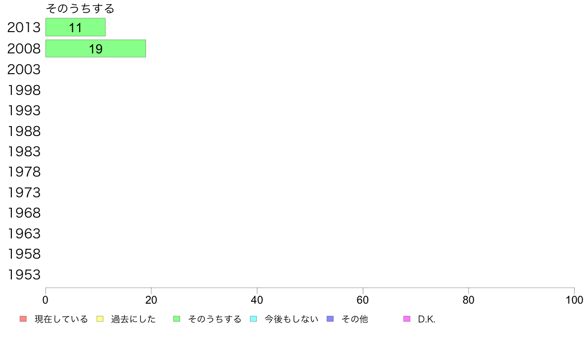Click the 今後もしない legend text

tap(292, 319)
